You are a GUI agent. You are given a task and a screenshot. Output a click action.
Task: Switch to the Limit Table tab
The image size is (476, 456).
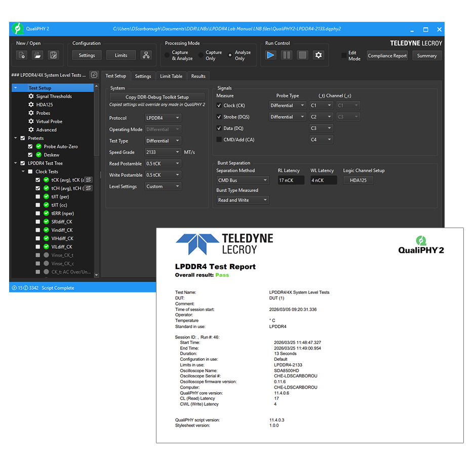[171, 77]
